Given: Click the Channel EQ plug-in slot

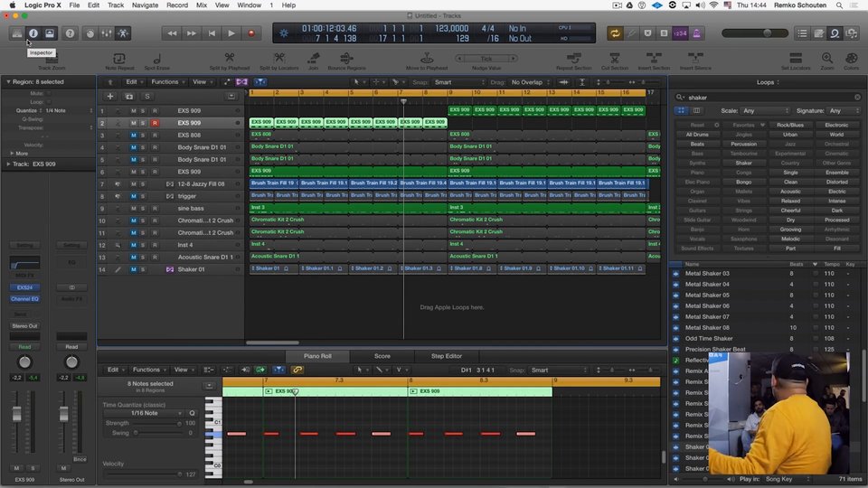Looking at the screenshot, I should [24, 299].
